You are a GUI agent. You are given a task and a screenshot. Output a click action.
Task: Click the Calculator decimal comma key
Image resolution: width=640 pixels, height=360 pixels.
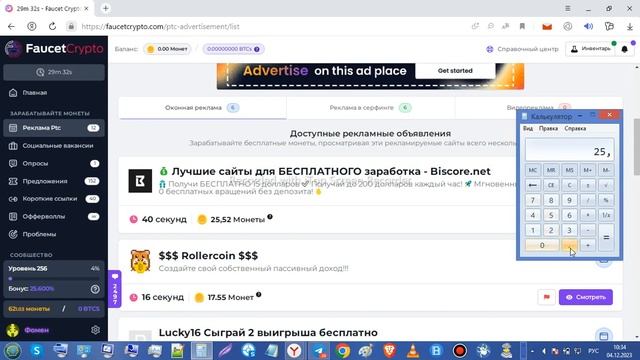569,245
